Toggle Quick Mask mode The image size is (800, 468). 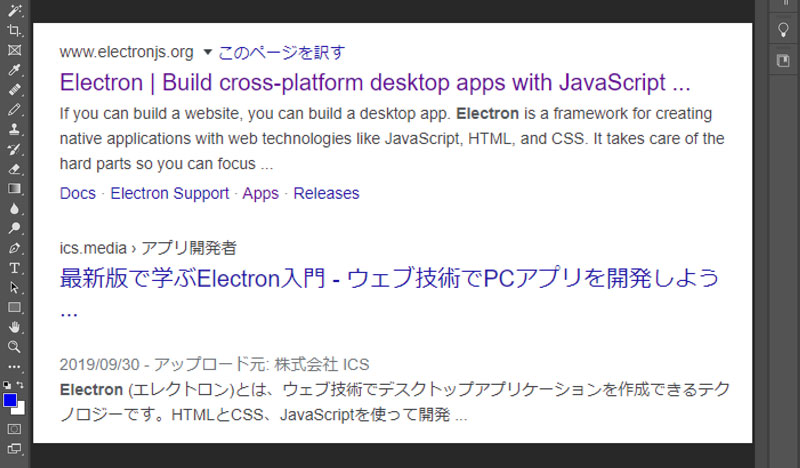click(14, 429)
